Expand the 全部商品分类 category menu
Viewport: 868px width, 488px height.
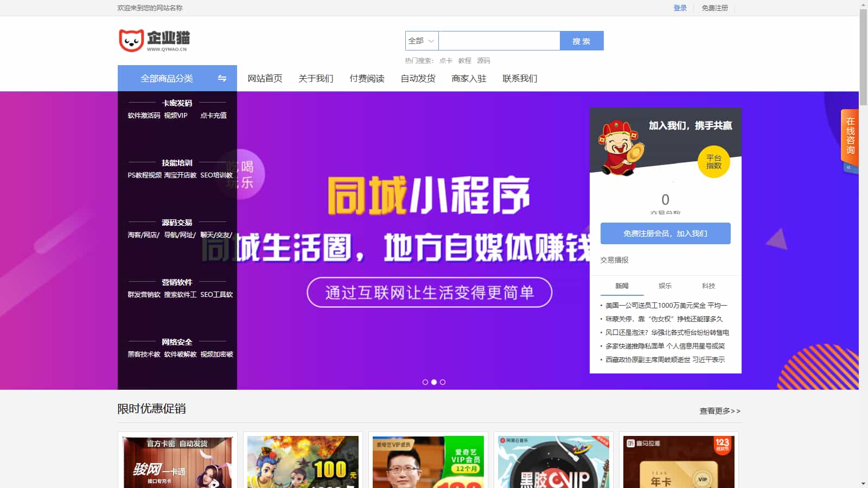click(x=167, y=78)
